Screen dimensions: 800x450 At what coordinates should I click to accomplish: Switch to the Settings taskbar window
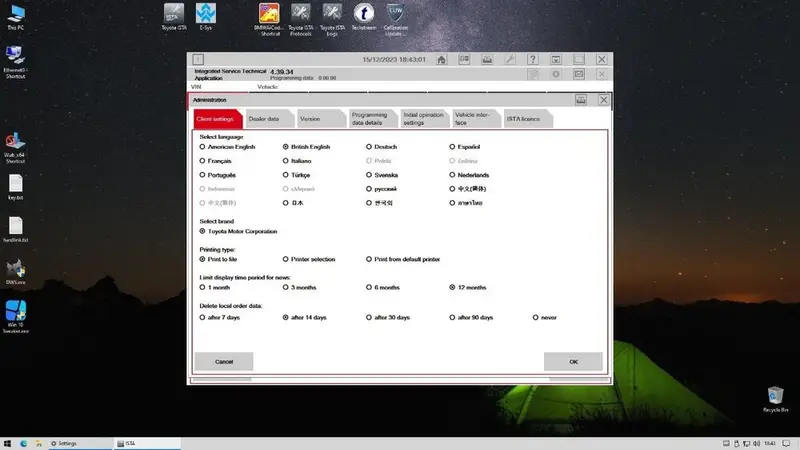coord(80,443)
